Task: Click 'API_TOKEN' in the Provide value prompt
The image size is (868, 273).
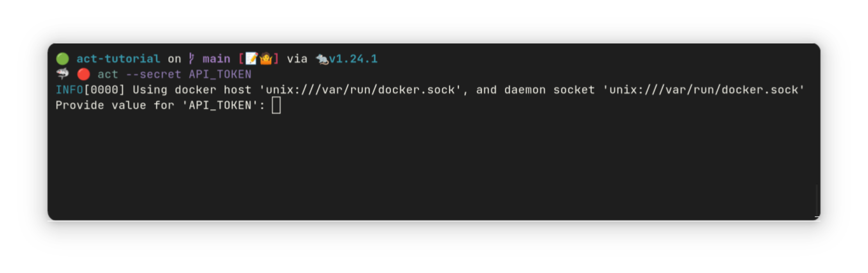Action: pos(220,105)
